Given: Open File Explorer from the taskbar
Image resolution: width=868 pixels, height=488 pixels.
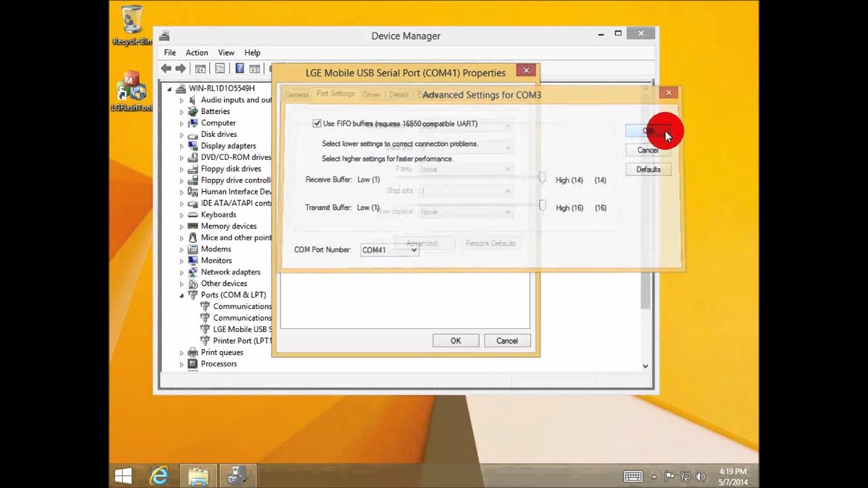Looking at the screenshot, I should pyautogui.click(x=198, y=476).
